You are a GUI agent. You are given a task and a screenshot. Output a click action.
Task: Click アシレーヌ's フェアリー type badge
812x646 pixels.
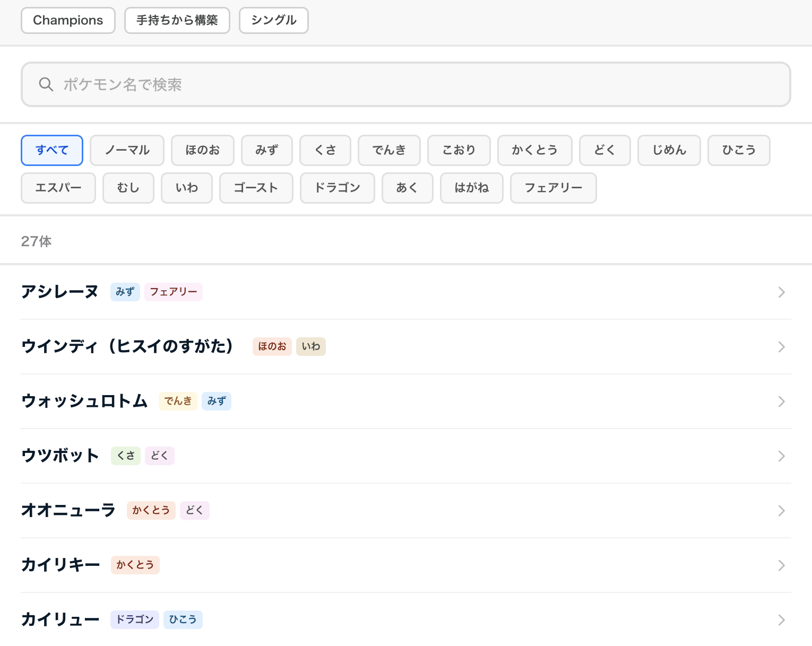[174, 292]
